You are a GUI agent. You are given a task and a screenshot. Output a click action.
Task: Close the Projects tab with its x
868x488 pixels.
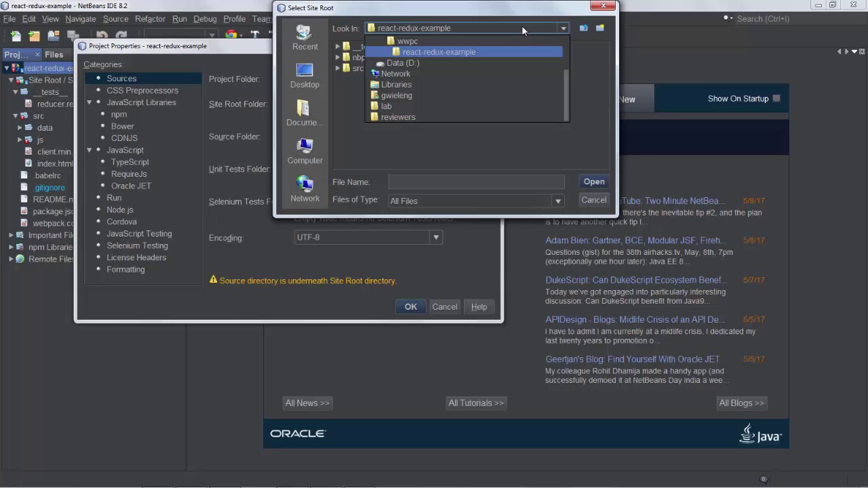(36, 54)
